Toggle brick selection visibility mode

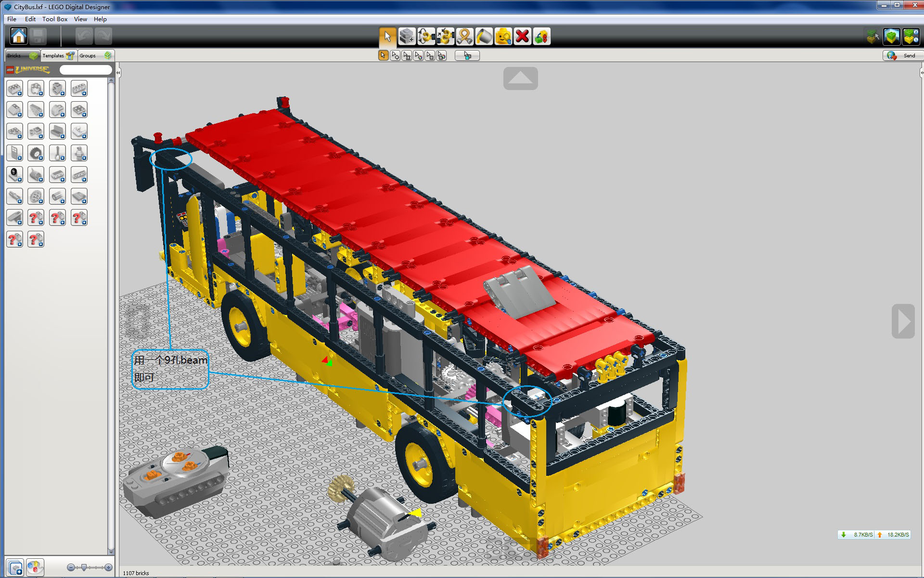tap(467, 56)
